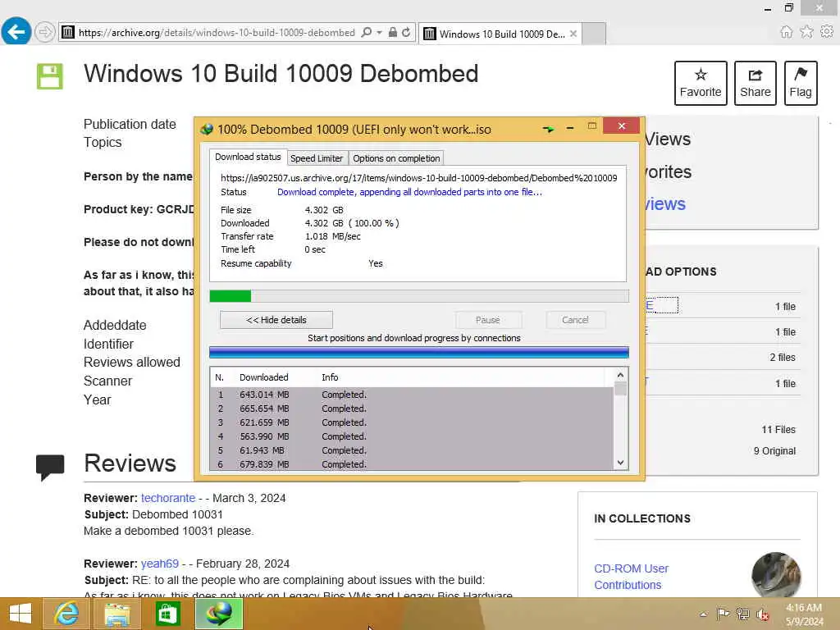Click the Downloaded column header
The height and width of the screenshot is (630, 840).
click(x=263, y=377)
